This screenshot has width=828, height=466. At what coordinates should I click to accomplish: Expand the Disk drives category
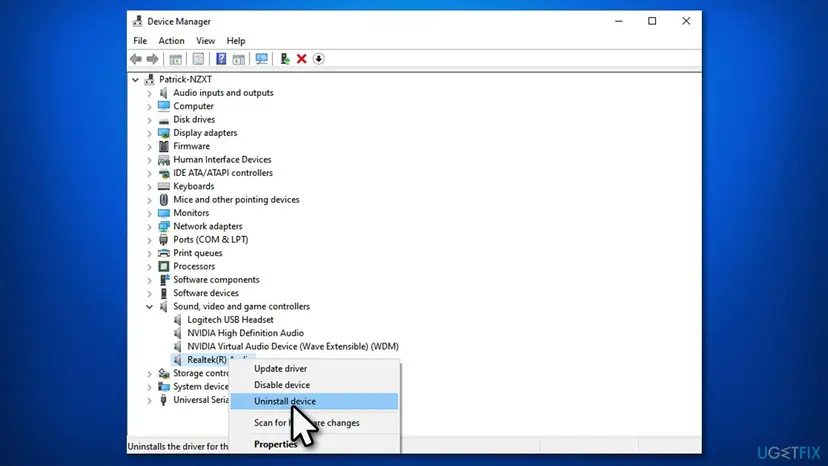pos(149,120)
